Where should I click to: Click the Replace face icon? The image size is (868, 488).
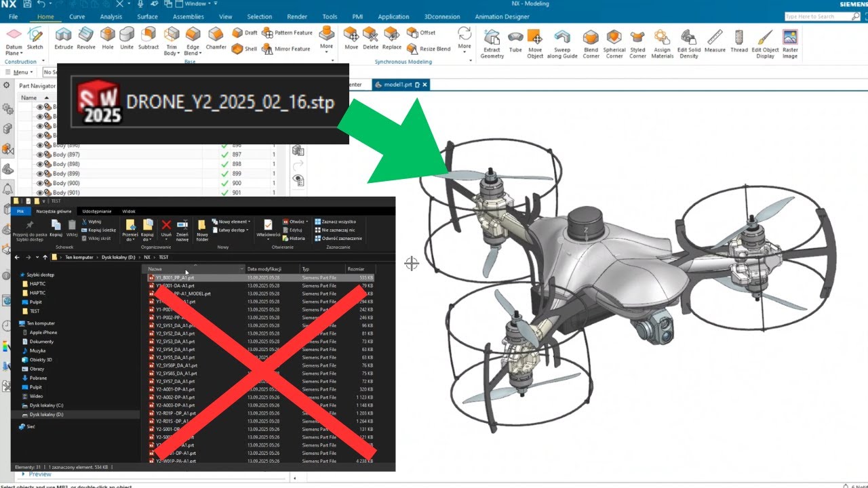click(392, 35)
